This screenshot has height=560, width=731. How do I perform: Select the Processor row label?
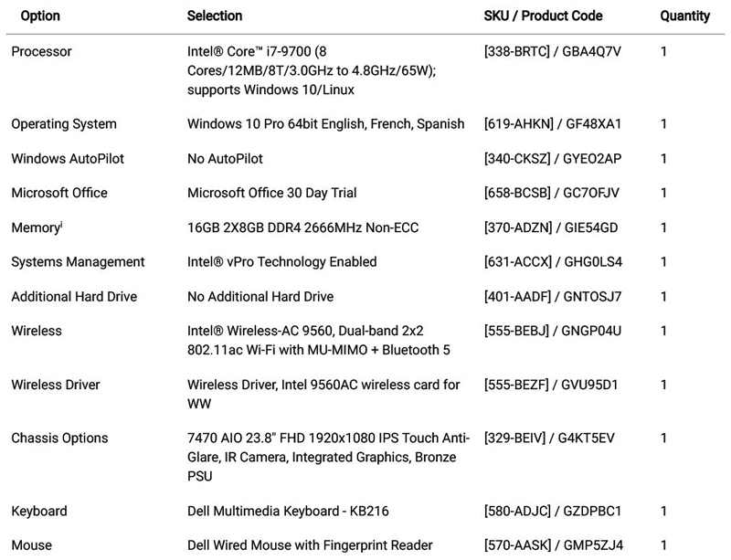pyautogui.click(x=41, y=51)
